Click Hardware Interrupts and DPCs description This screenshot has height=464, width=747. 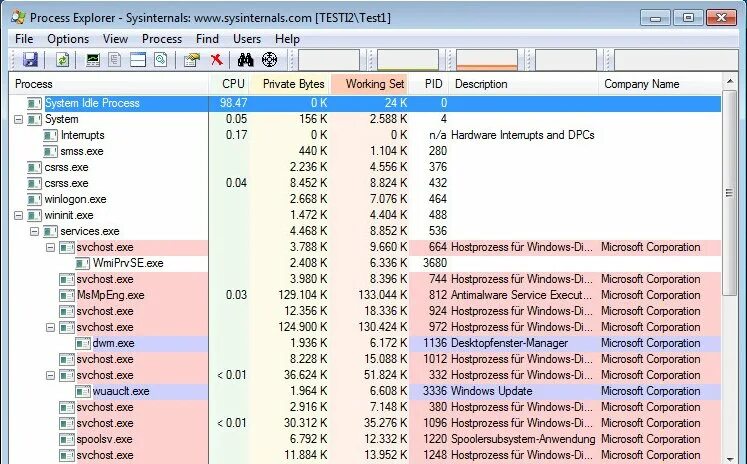[523, 135]
